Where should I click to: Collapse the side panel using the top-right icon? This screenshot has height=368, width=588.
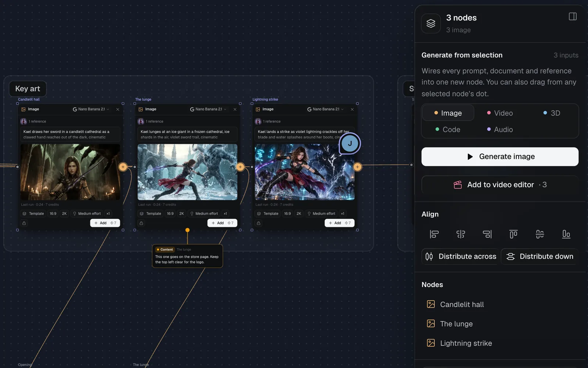[573, 17]
